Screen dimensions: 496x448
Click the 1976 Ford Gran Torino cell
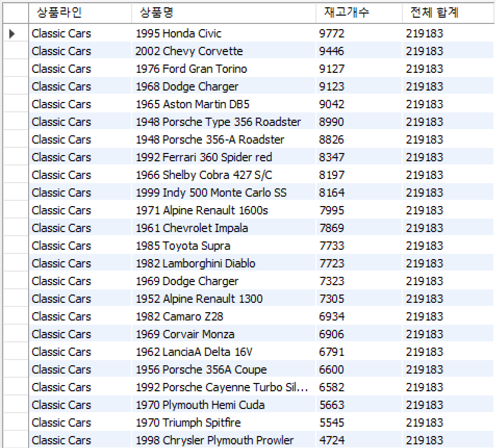click(223, 69)
